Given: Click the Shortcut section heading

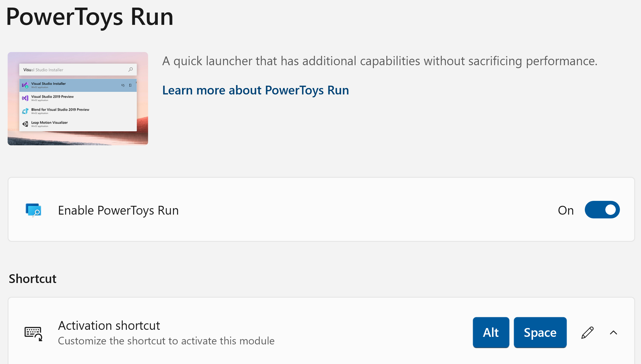Looking at the screenshot, I should tap(32, 279).
